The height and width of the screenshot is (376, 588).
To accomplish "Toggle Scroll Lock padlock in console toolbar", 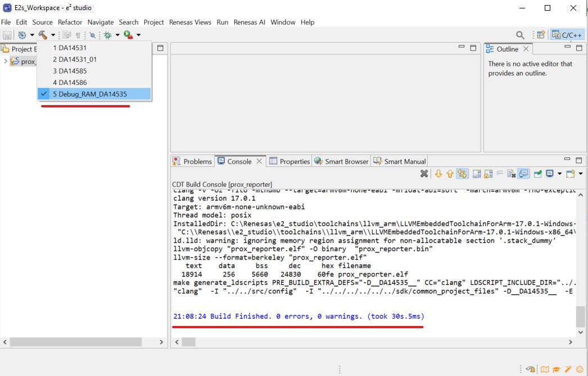I will pos(489,174).
